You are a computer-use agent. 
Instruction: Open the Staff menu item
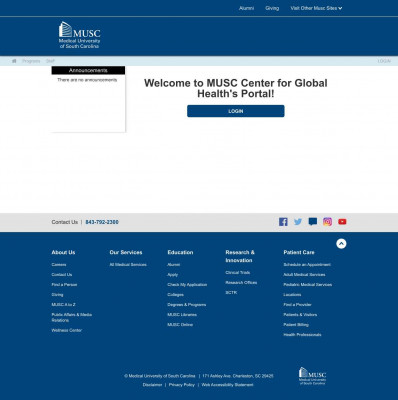click(x=50, y=61)
